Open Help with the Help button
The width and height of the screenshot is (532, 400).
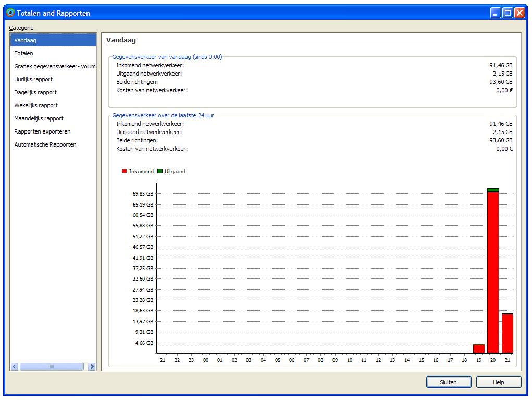pyautogui.click(x=498, y=382)
